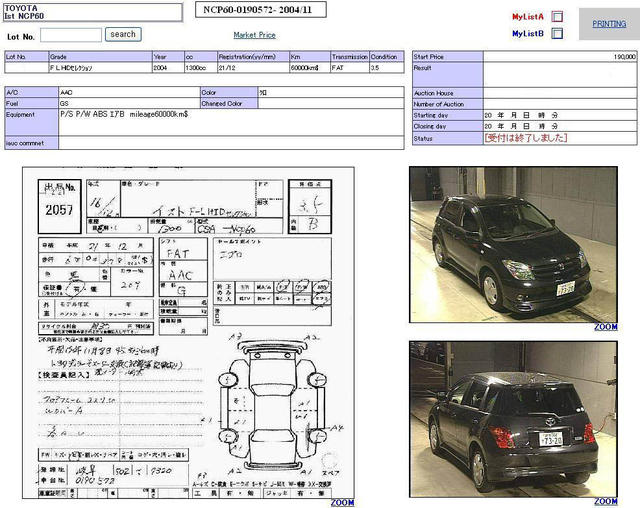Focus the Lot No. input field

[x=71, y=35]
